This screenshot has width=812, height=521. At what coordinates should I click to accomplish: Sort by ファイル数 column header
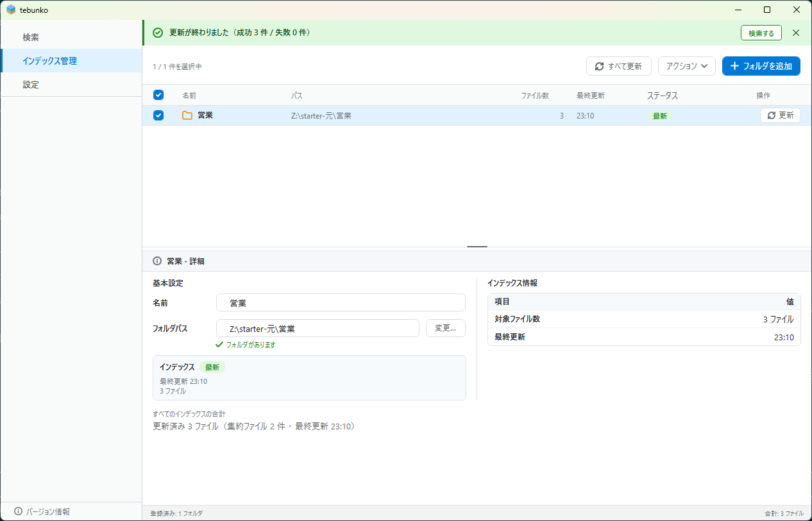(x=535, y=95)
